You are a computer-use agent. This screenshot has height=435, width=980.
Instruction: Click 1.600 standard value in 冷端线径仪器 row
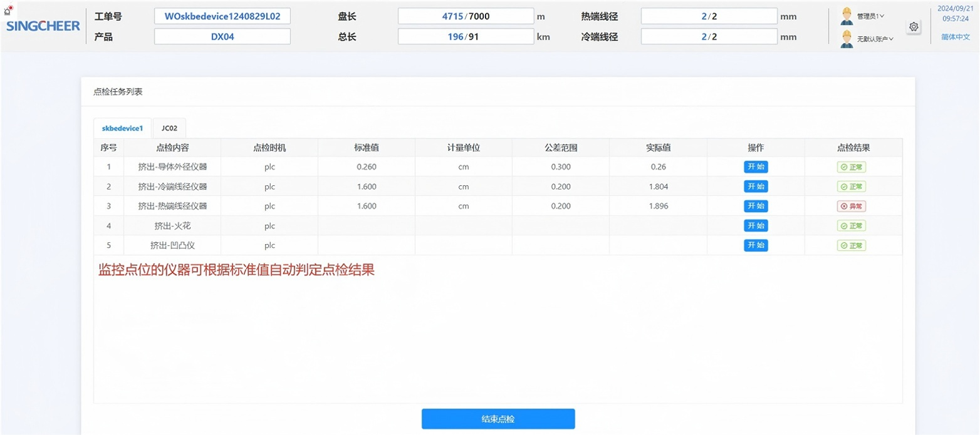[367, 187]
